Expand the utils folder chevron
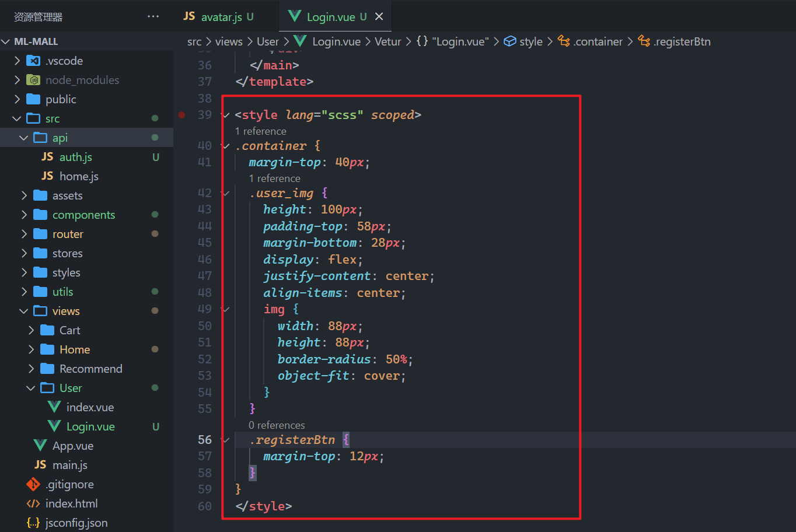Viewport: 796px width, 532px height. pyautogui.click(x=24, y=292)
